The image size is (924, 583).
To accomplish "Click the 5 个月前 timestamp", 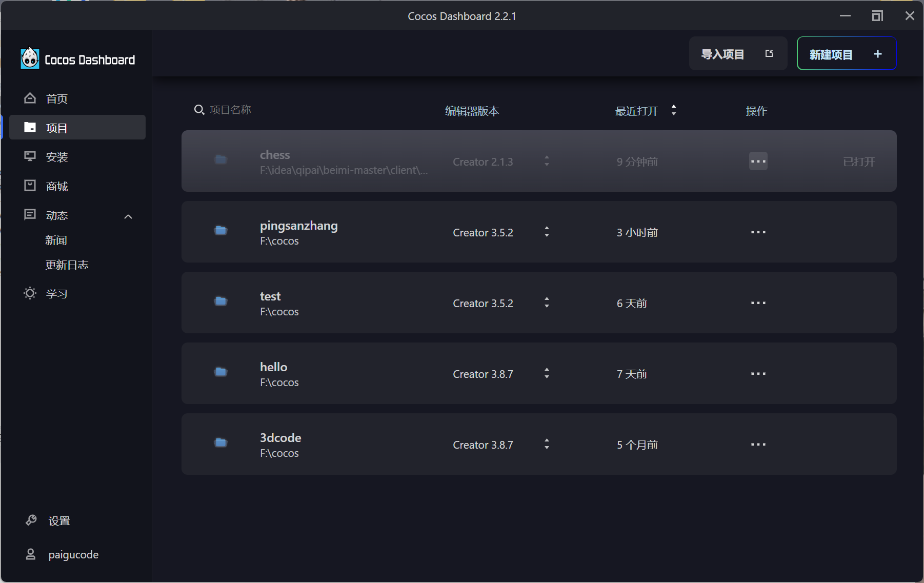I will 637,445.
